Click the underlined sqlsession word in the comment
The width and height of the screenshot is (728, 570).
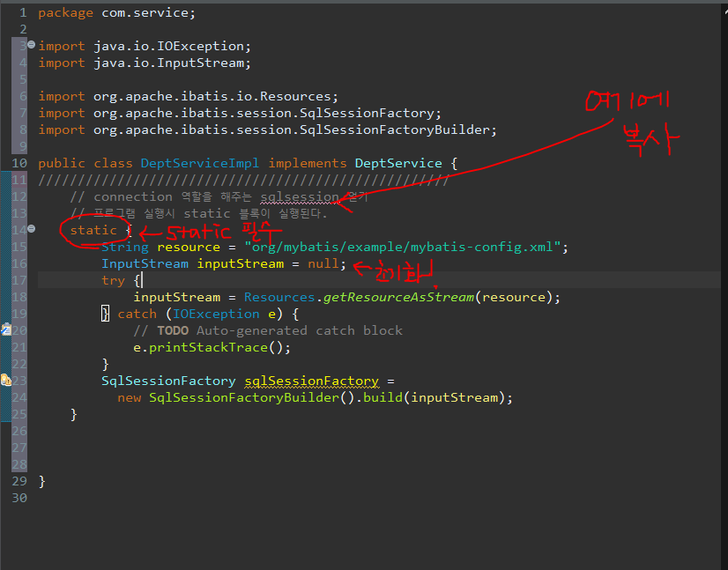300,196
